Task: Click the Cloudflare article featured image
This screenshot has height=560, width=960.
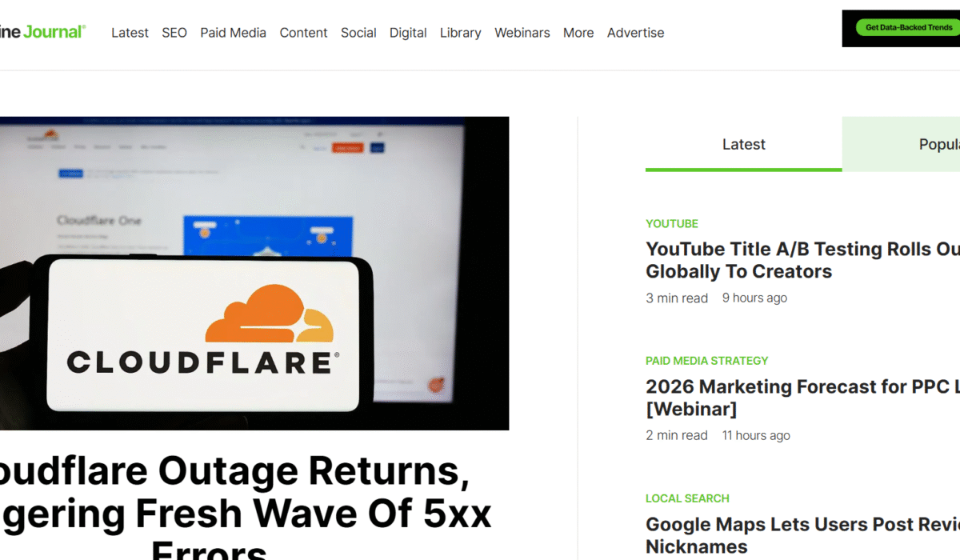Action: click(x=254, y=272)
